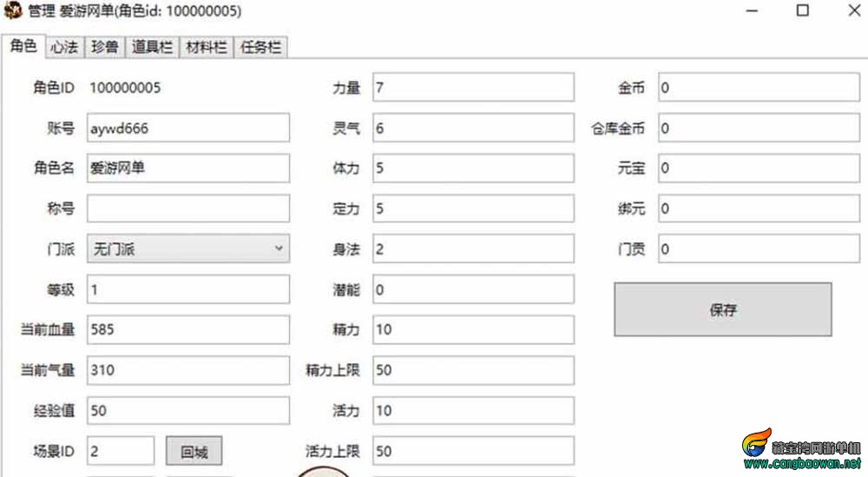
Task: Switch to the 角色 tab
Action: [x=23, y=46]
